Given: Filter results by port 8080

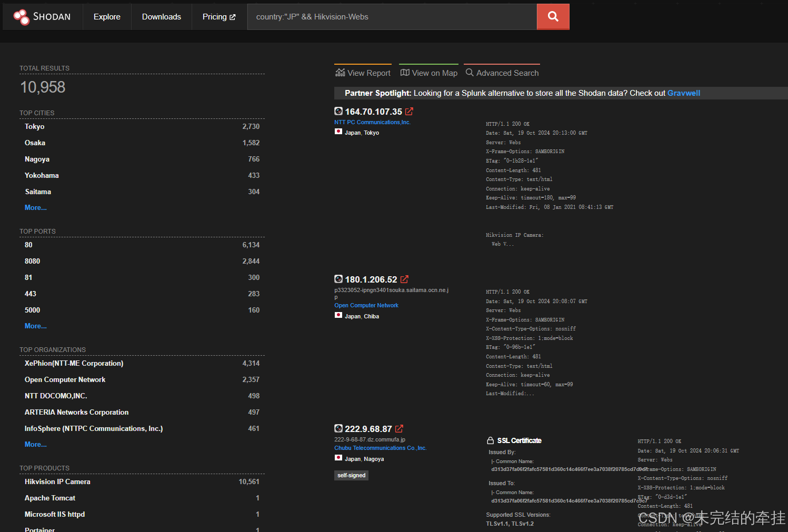Looking at the screenshot, I should point(142,261).
